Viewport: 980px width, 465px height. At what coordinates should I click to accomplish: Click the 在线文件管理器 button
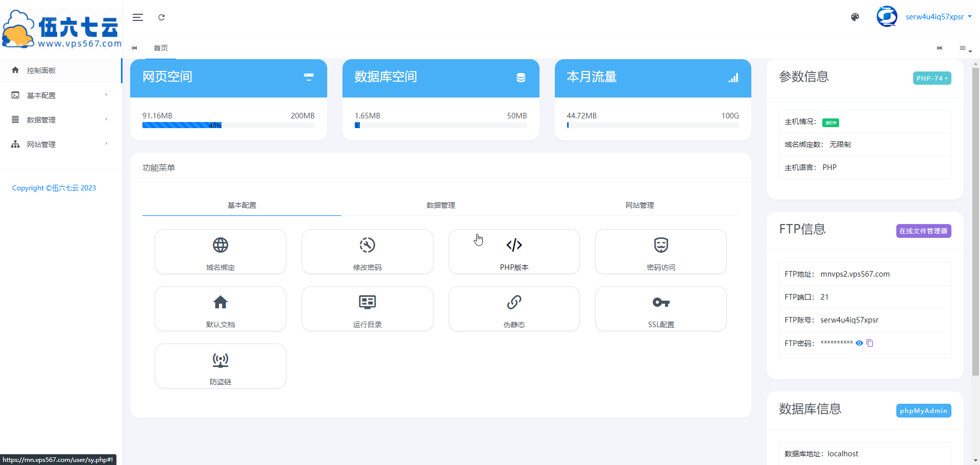[x=923, y=231]
